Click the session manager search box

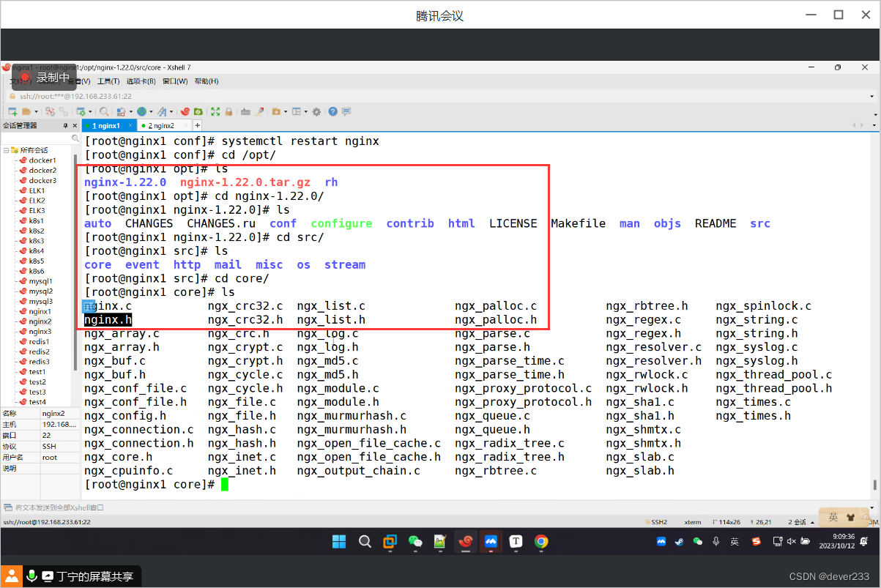click(x=40, y=138)
